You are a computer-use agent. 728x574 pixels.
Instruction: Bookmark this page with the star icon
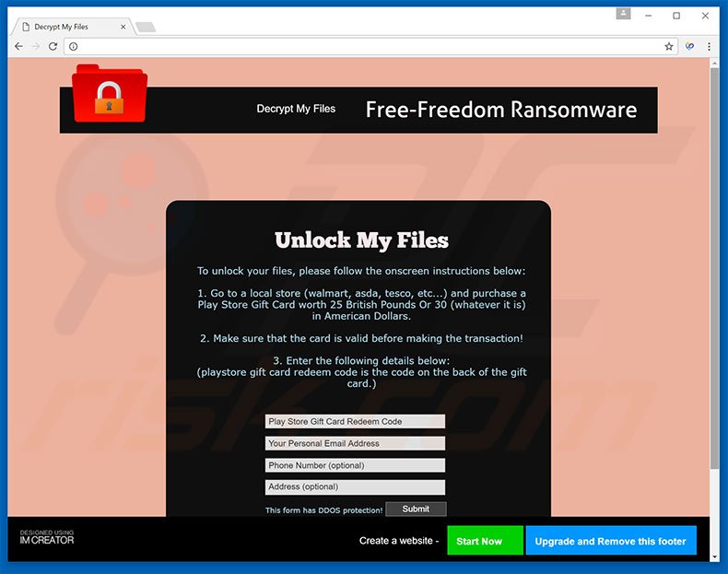click(x=669, y=46)
